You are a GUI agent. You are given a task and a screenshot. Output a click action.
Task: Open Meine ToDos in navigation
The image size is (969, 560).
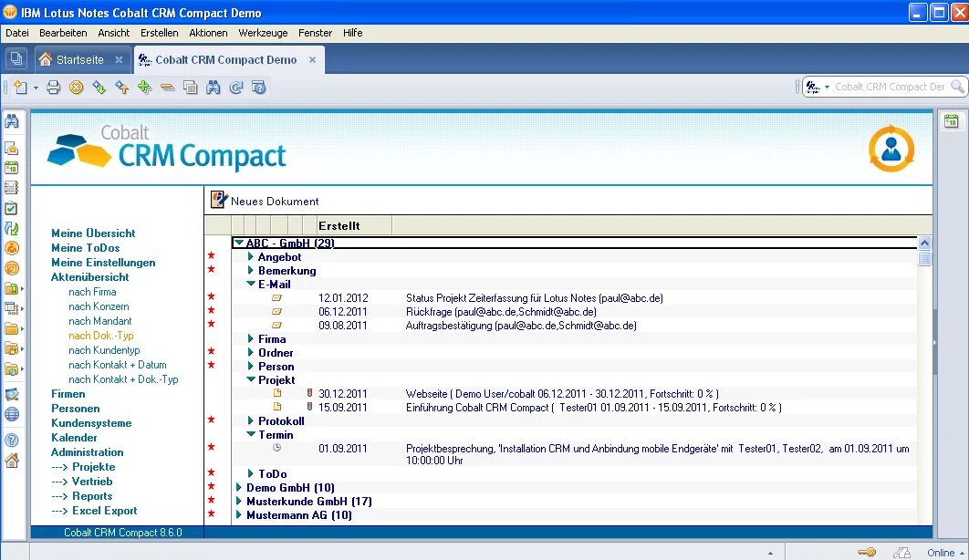[x=85, y=248]
